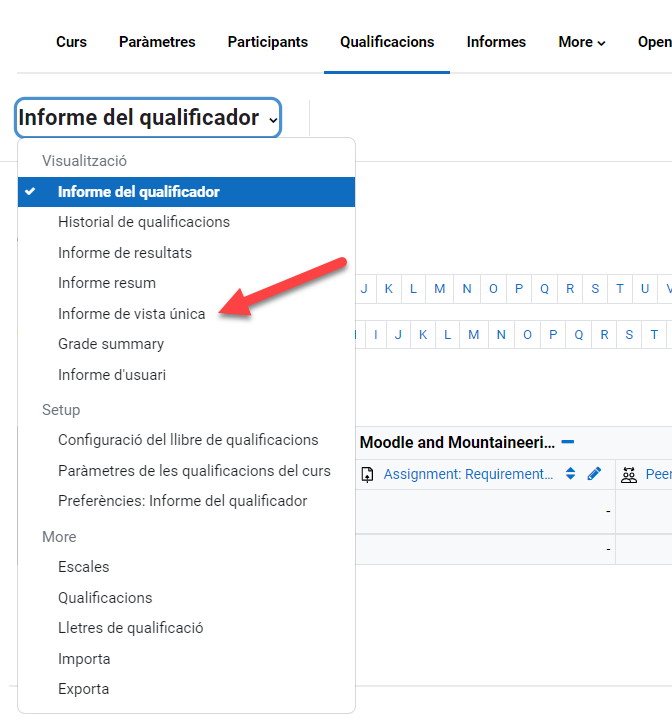
Task: Filter by letter M in first row
Action: click(440, 289)
